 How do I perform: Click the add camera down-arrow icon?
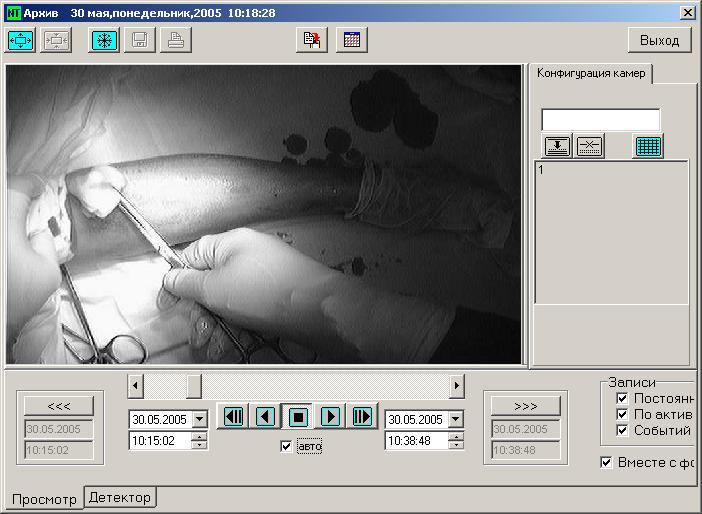pos(557,146)
